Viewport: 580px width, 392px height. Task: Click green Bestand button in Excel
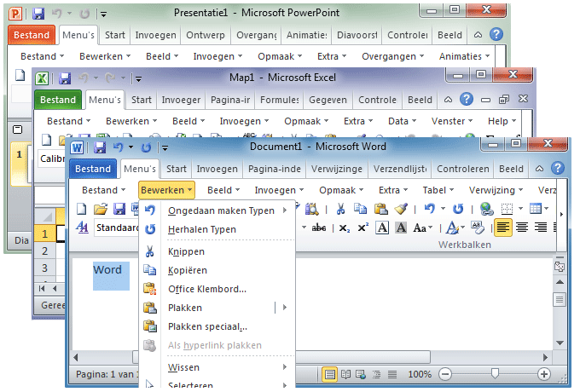pyautogui.click(x=58, y=100)
